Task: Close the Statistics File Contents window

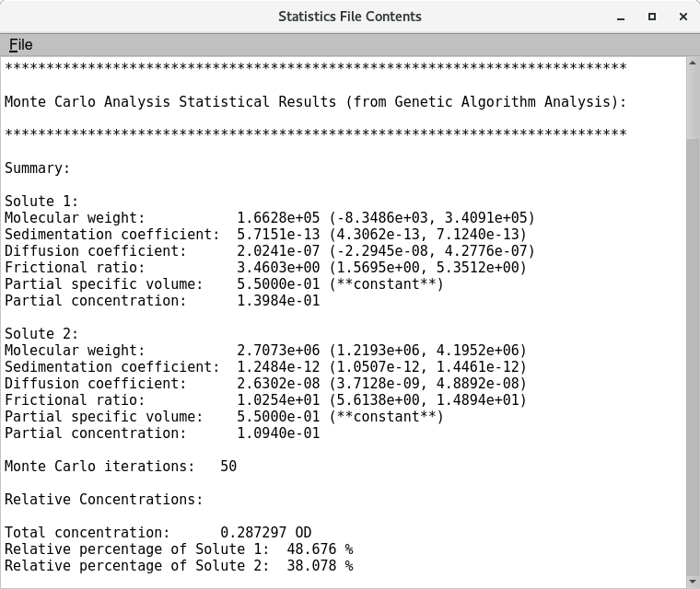Action: pyautogui.click(x=682, y=17)
